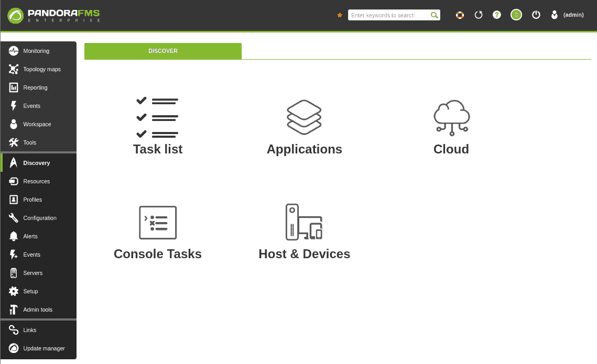Click the Tools crossed wrench icon
This screenshot has height=364, width=597.
coord(14,142)
